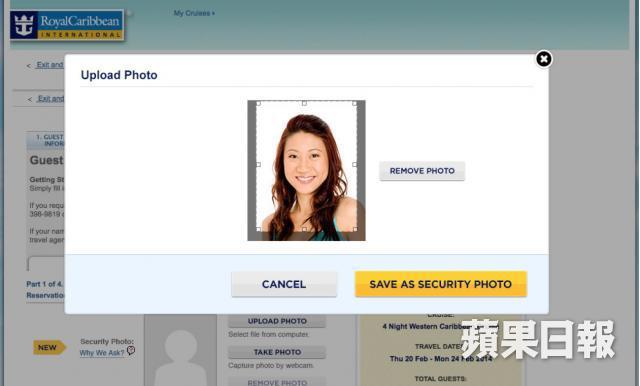
Task: Click the uploaded portrait photo preview
Action: [x=307, y=170]
